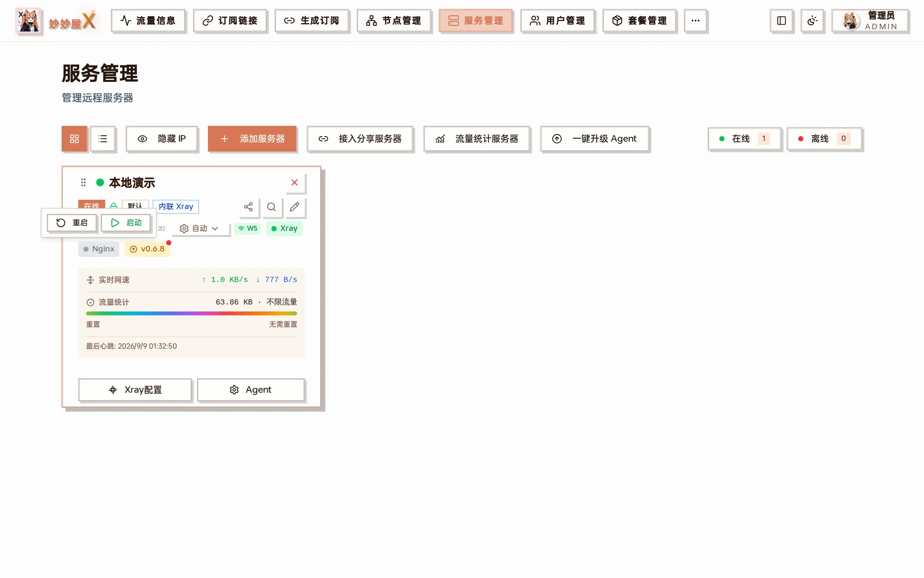Delete 本地演示 server with red X
The width and height of the screenshot is (924, 578).
(295, 183)
